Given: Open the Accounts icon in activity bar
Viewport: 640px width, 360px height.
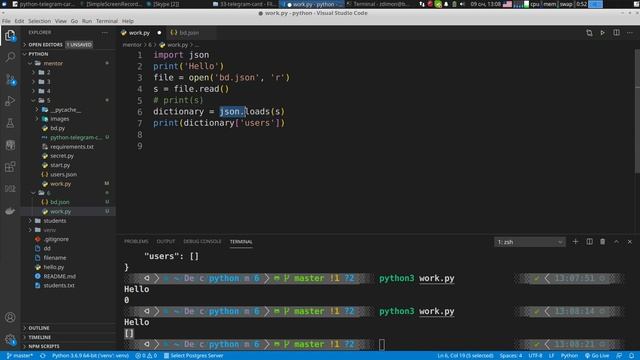Looking at the screenshot, I should point(10,317).
